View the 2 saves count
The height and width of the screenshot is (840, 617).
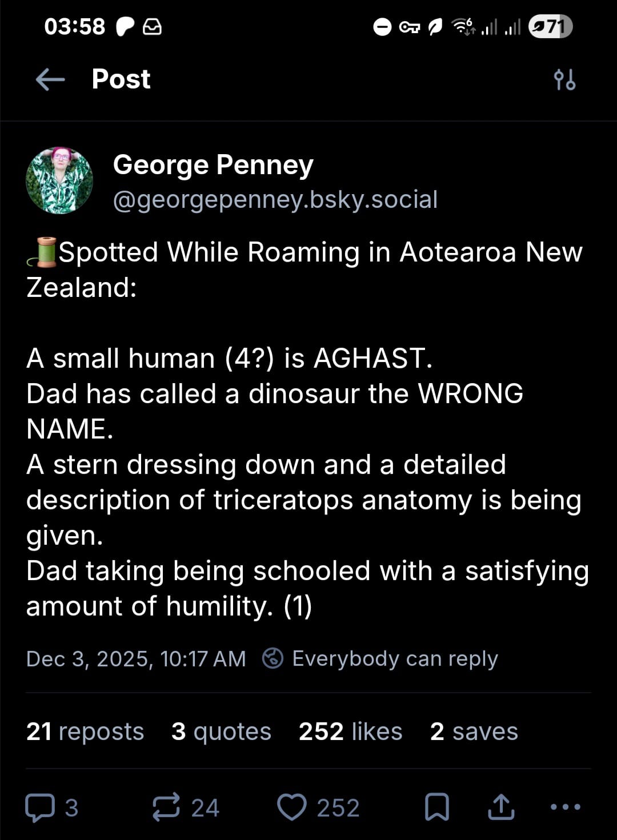point(474,732)
